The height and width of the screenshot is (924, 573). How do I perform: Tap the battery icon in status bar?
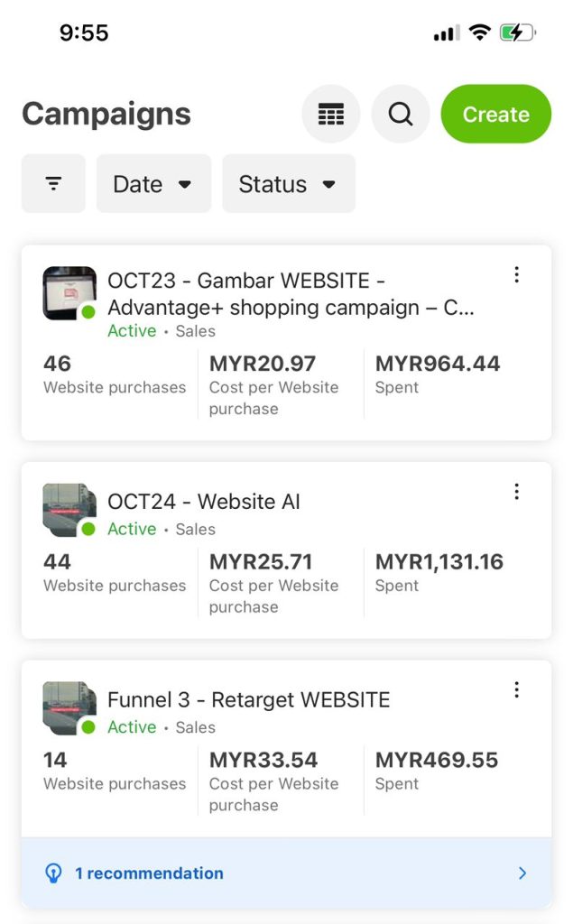tap(518, 33)
